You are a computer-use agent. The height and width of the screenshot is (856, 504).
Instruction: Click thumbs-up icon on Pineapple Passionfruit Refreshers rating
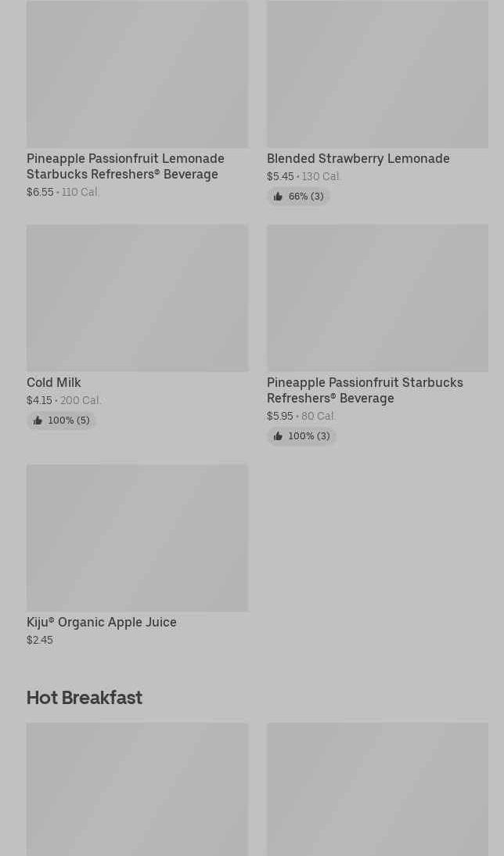point(278,436)
